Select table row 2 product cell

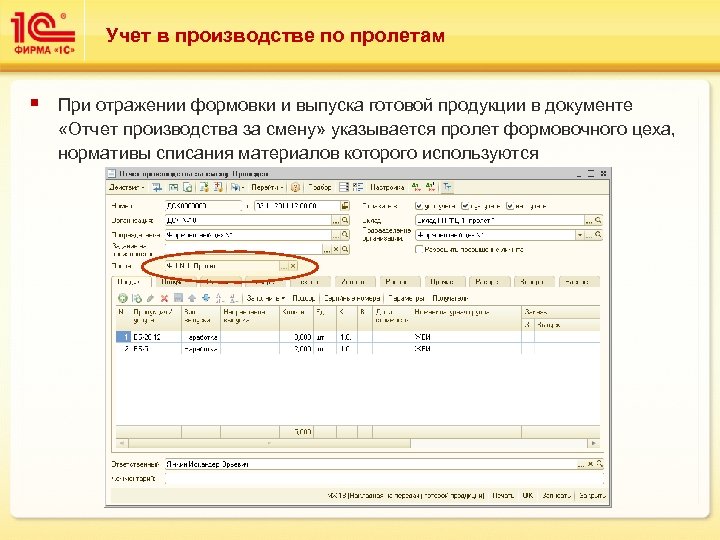(x=156, y=349)
